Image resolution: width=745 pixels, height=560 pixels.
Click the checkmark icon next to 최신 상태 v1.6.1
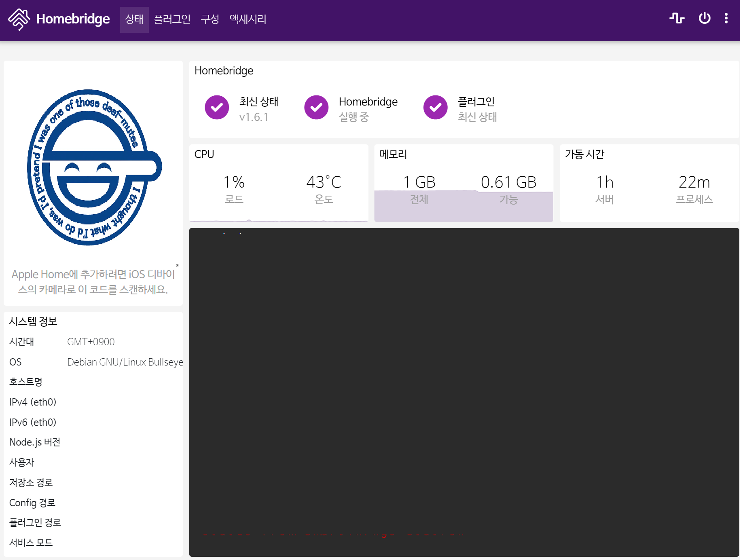pos(217,108)
